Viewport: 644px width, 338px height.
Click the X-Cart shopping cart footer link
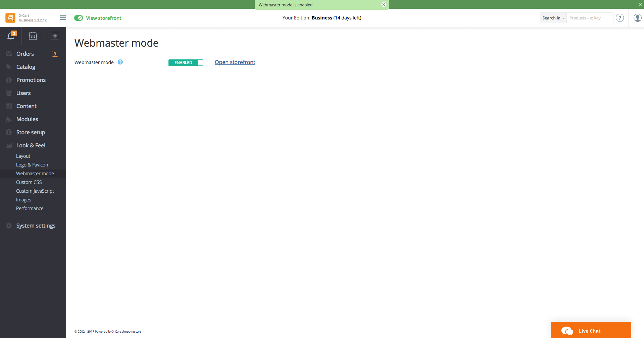pyautogui.click(x=127, y=332)
